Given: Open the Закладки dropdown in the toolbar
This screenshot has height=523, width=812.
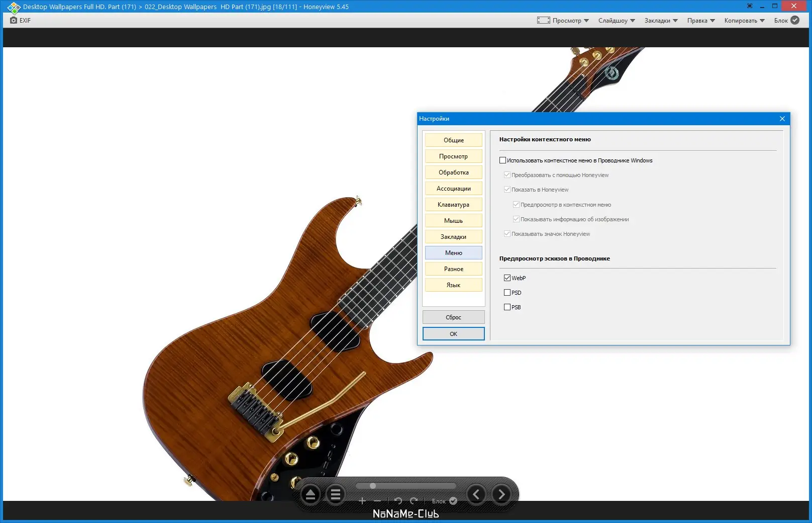Looking at the screenshot, I should click(661, 21).
